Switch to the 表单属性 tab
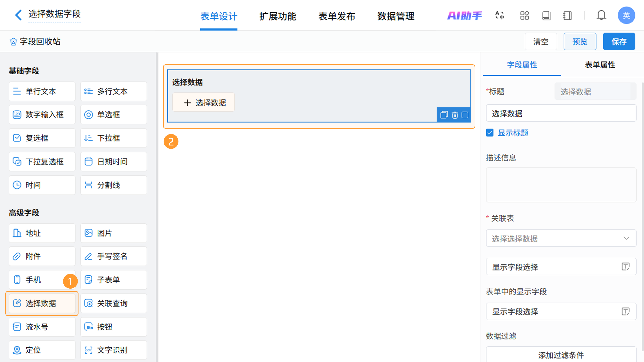This screenshot has width=644, height=362. click(x=600, y=65)
